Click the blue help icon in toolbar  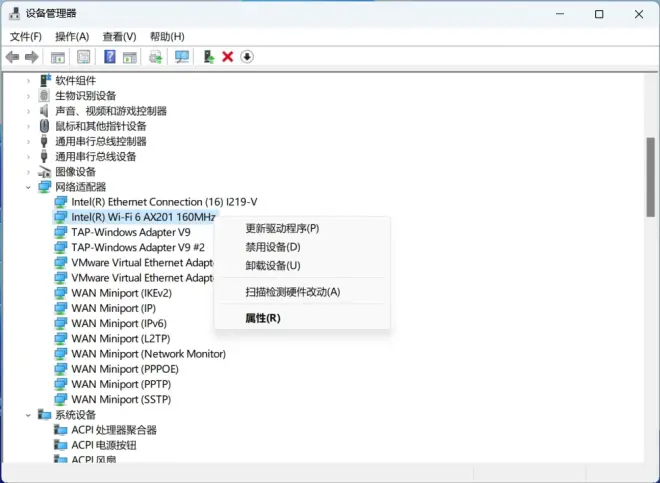(109, 57)
